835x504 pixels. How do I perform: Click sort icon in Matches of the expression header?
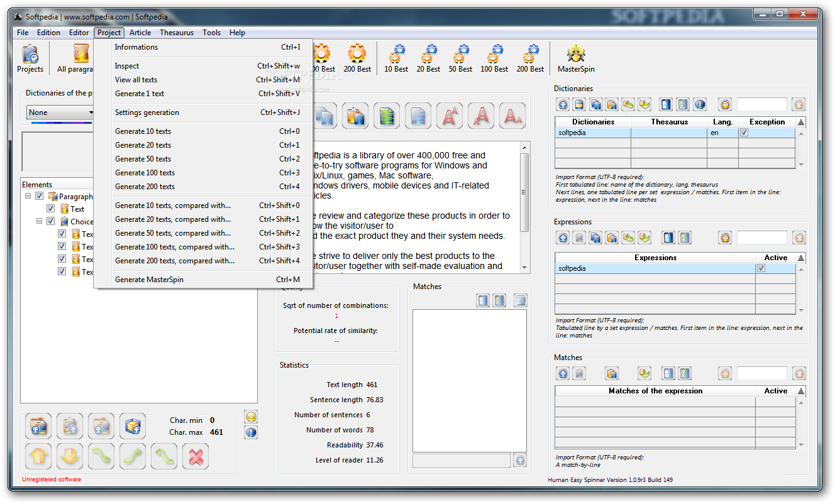(800, 391)
